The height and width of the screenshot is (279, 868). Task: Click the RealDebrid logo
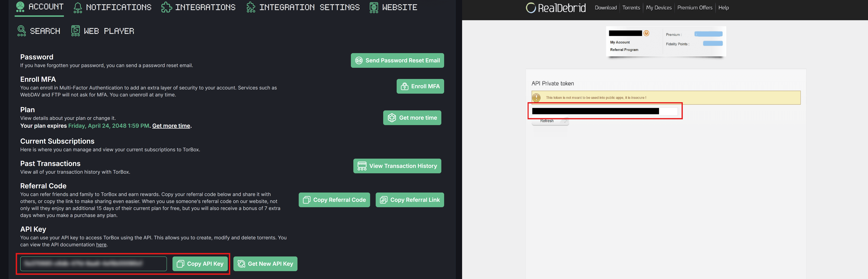tap(555, 7)
